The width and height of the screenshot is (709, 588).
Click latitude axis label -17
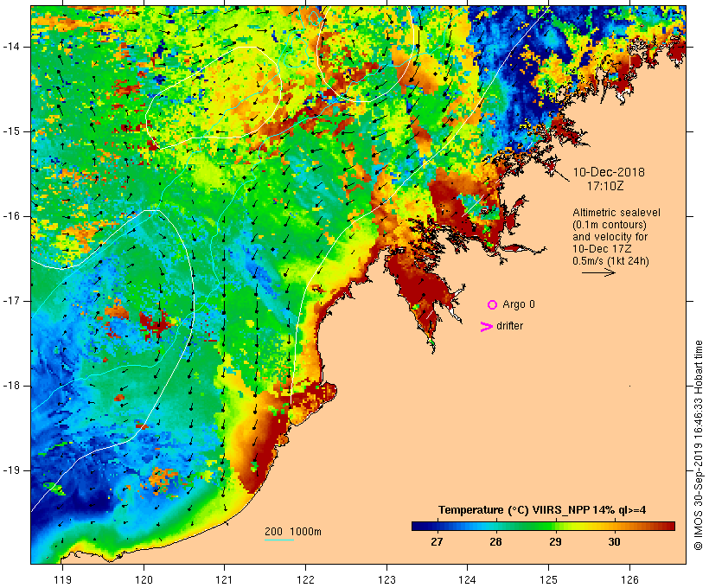(11, 301)
